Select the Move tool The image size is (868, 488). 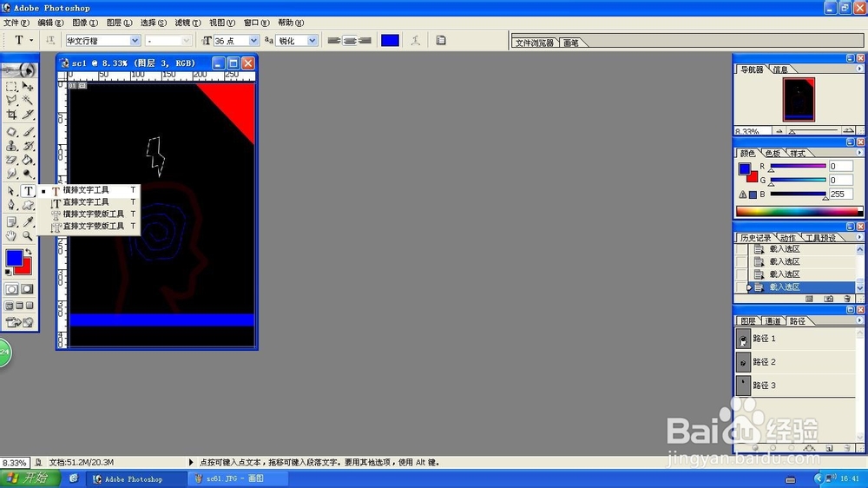point(28,87)
